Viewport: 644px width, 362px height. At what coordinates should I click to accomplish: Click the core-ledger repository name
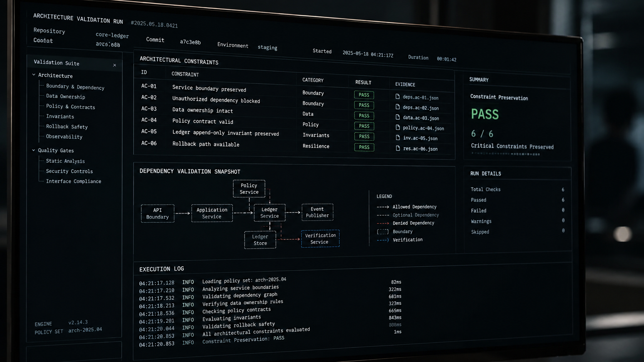[x=112, y=35]
